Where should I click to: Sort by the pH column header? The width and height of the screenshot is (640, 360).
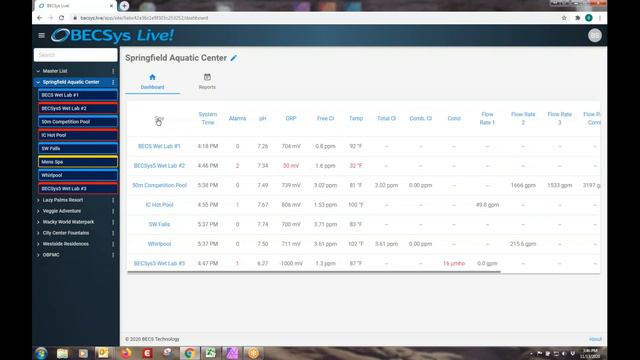tap(262, 118)
